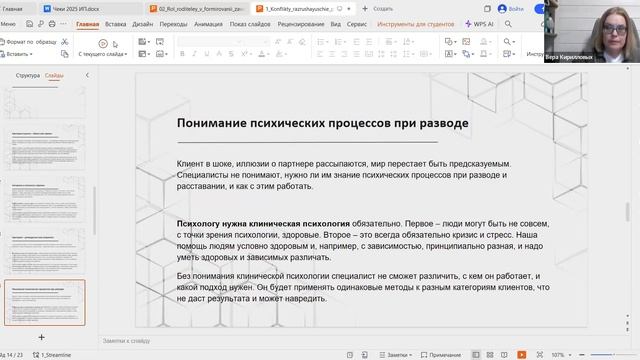The image size is (640, 360).
Task: Click the Italic formatting icon
Action: (x=194, y=54)
